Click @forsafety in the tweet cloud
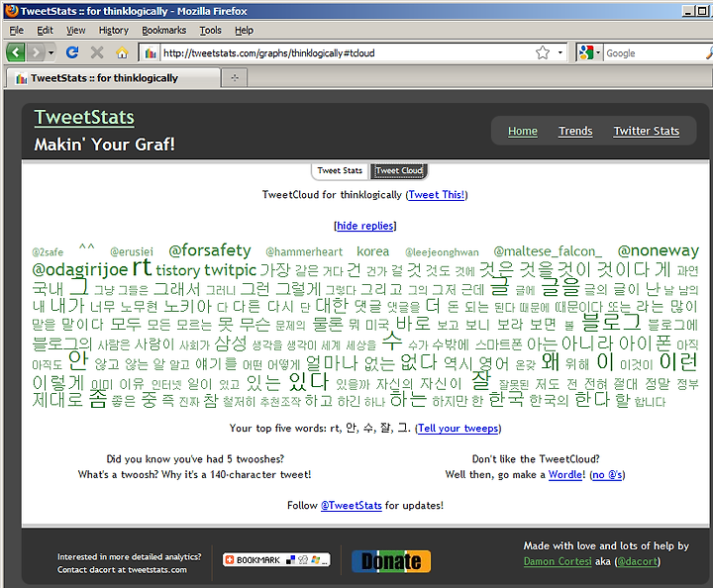Screen dimensions: 713x588 click(210, 250)
